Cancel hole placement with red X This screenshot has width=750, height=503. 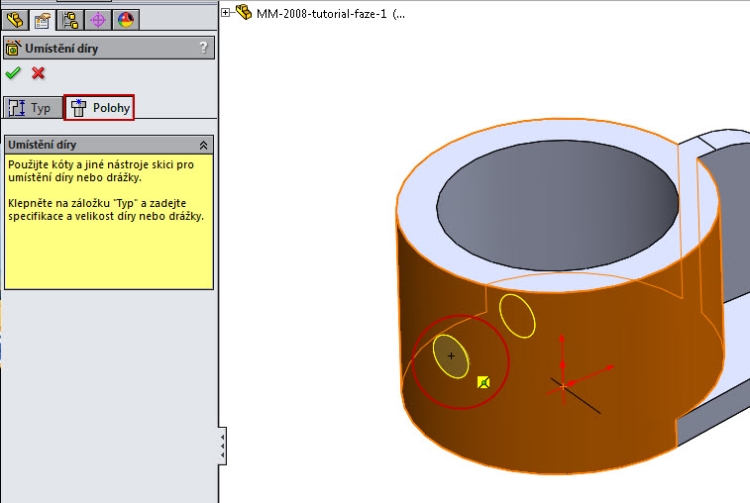point(38,73)
